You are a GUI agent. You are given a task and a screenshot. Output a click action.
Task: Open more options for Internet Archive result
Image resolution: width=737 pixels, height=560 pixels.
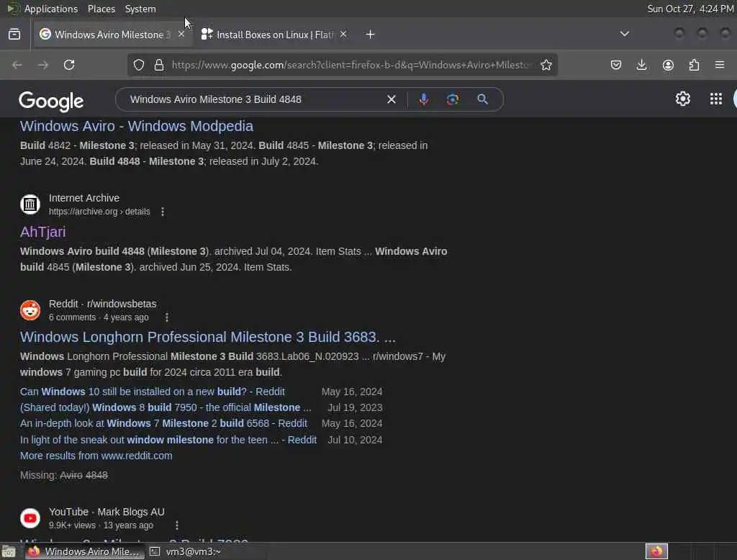tap(163, 212)
